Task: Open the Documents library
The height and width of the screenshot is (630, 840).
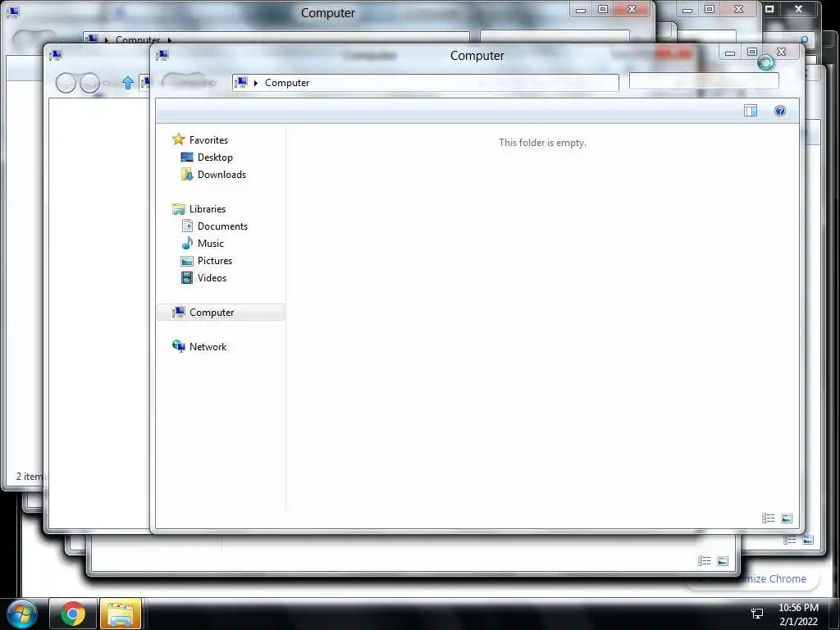Action: click(222, 226)
